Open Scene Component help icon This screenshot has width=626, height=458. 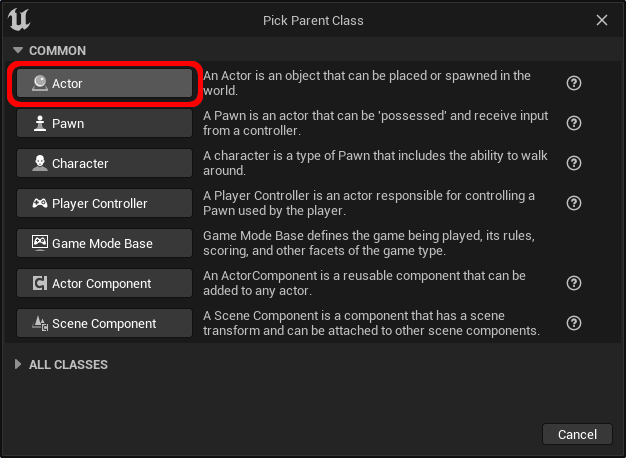point(574,323)
